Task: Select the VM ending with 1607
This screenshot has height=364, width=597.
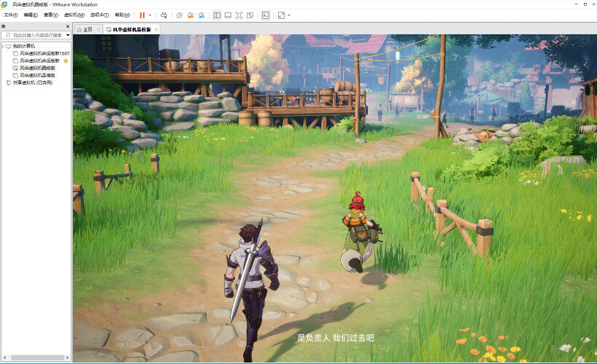Action: [45, 53]
